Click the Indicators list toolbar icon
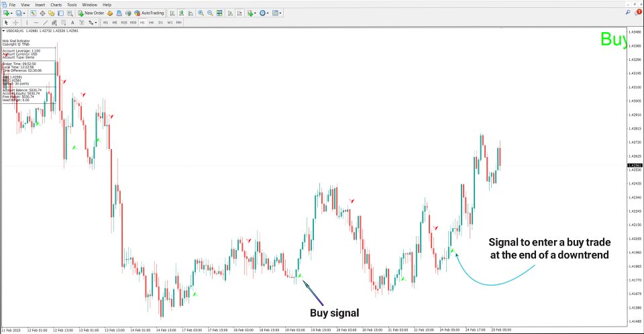The height and width of the screenshot is (334, 644). (250, 13)
